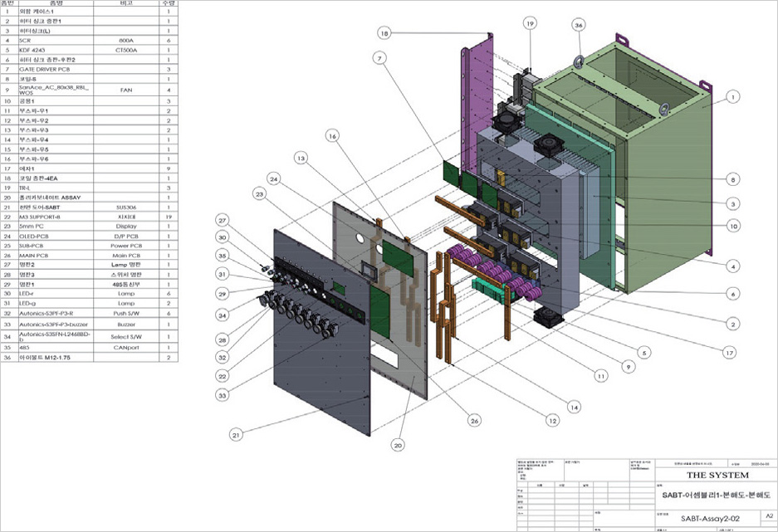Select balloon 19 at top of drawing

[531, 24]
